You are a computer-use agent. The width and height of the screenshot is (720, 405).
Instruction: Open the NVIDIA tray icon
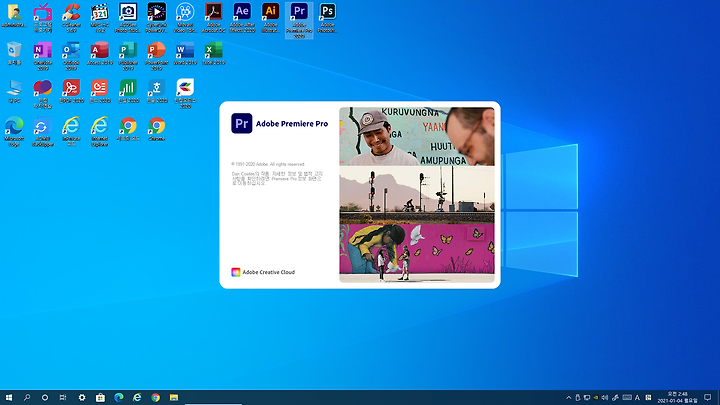pyautogui.click(x=596, y=398)
